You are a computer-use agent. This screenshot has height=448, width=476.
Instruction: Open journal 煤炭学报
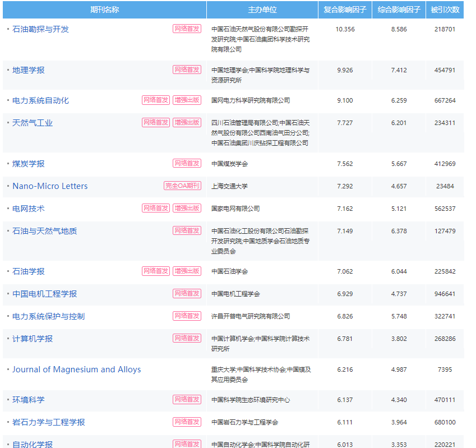[x=28, y=164]
